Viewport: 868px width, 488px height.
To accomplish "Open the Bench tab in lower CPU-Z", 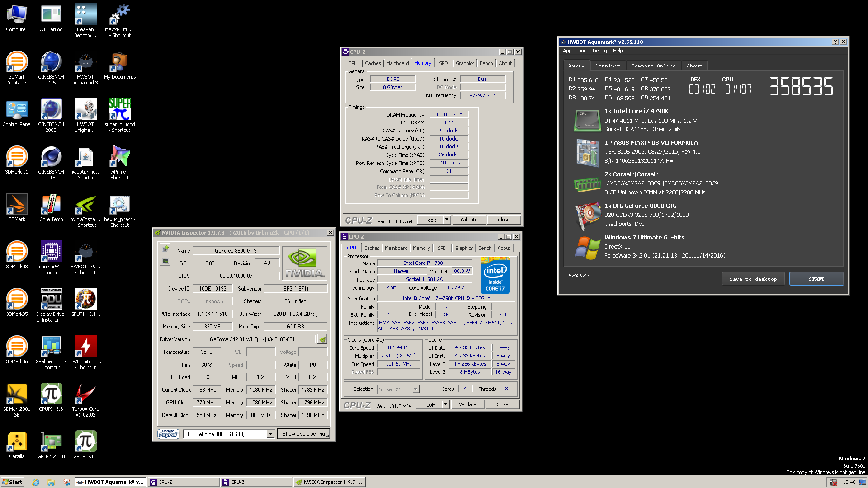I will click(x=485, y=249).
